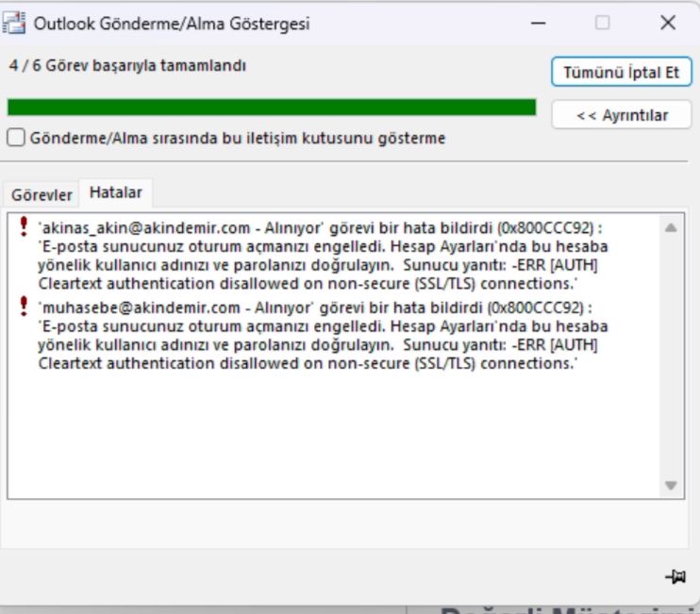Collapse details with the '<< Ayrıntılar' button
The width and height of the screenshot is (700, 614).
click(x=622, y=115)
